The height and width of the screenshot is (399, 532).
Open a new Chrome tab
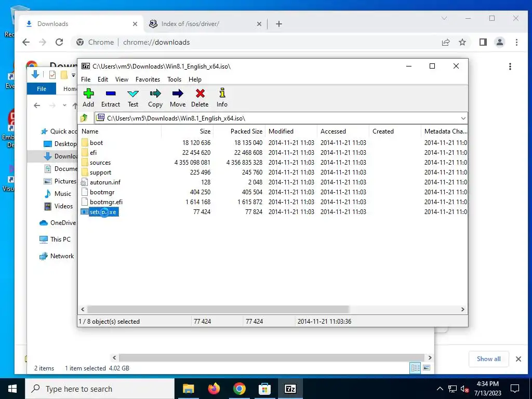click(279, 24)
